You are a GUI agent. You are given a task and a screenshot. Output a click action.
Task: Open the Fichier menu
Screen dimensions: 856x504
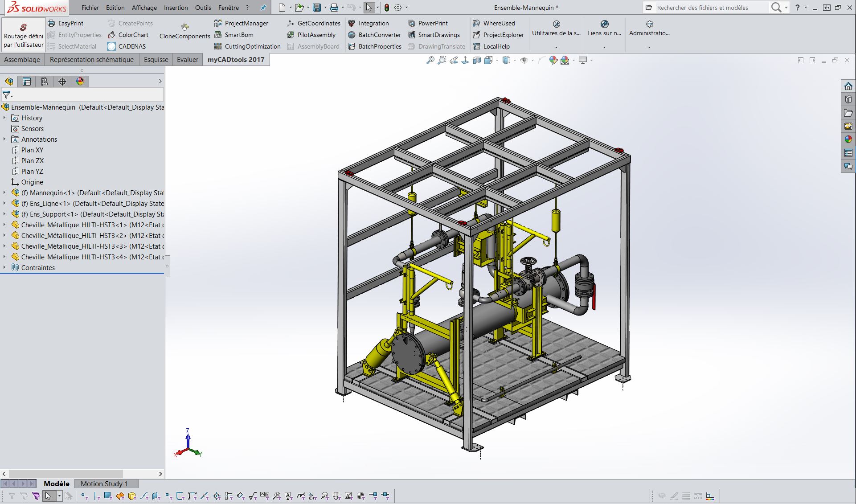click(90, 8)
